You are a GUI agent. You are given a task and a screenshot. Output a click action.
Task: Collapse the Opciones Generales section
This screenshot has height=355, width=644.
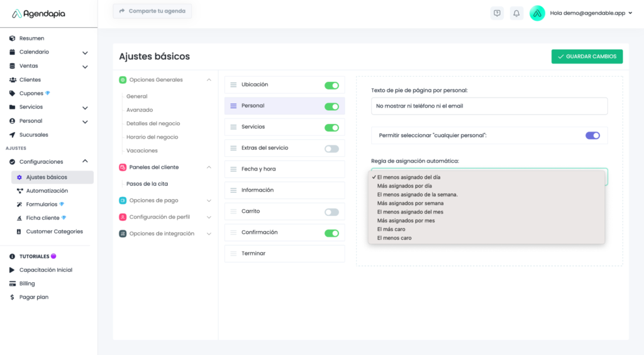(209, 80)
